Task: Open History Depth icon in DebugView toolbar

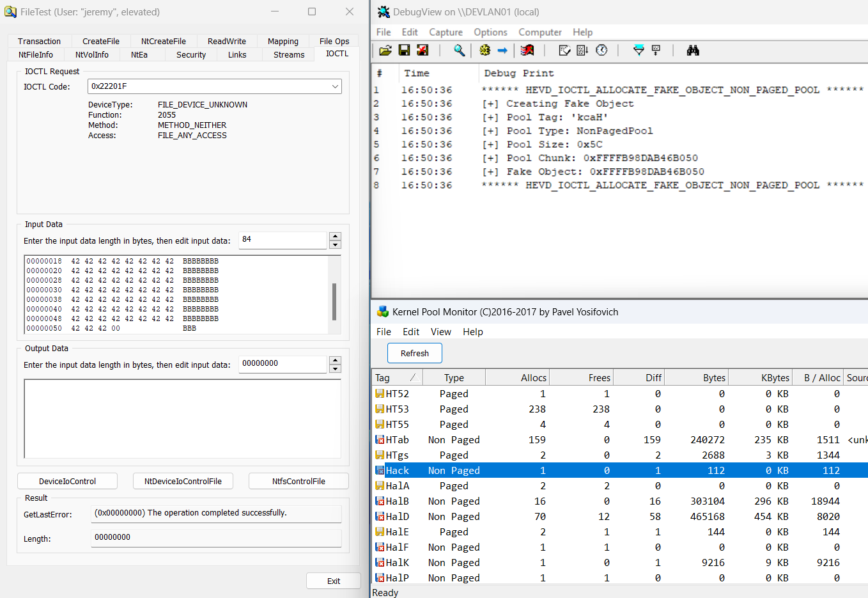Action: [656, 50]
